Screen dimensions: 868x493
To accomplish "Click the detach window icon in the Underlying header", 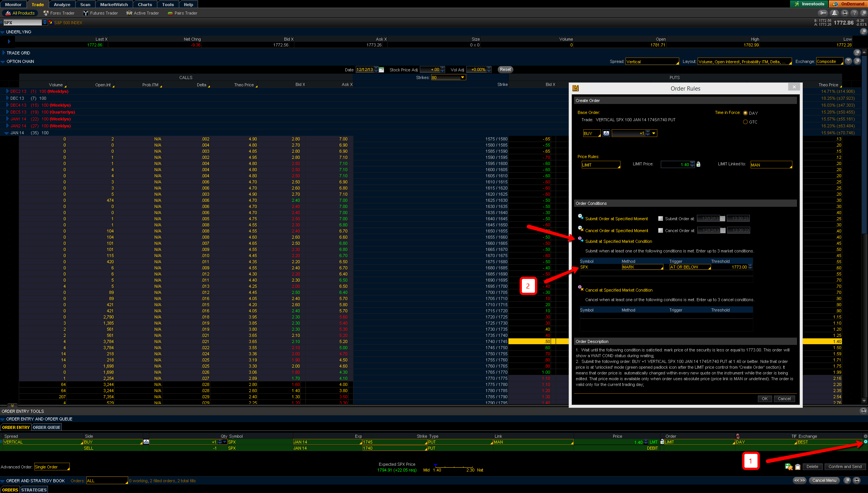I will (863, 32).
